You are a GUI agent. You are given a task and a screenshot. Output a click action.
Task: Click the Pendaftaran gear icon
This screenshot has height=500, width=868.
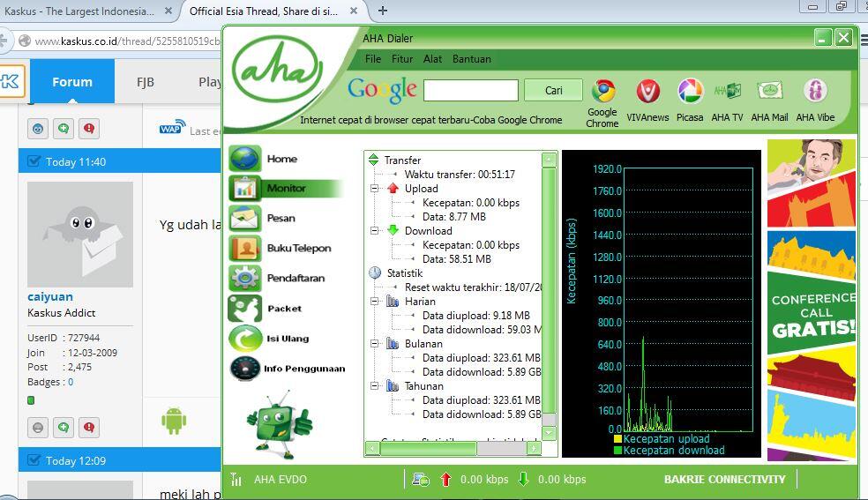(x=244, y=278)
